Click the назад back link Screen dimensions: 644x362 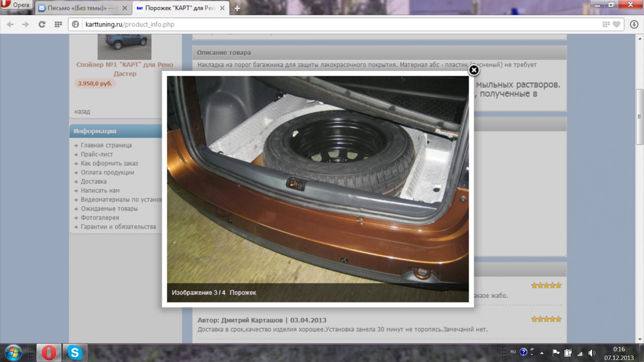tap(82, 112)
